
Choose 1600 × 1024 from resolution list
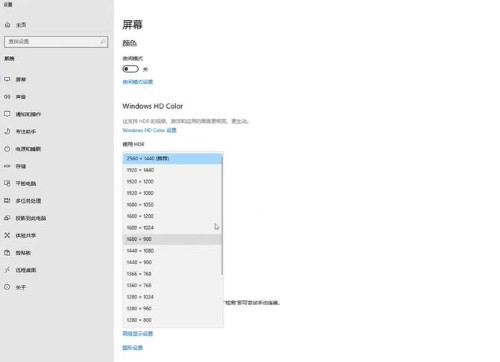point(172,228)
